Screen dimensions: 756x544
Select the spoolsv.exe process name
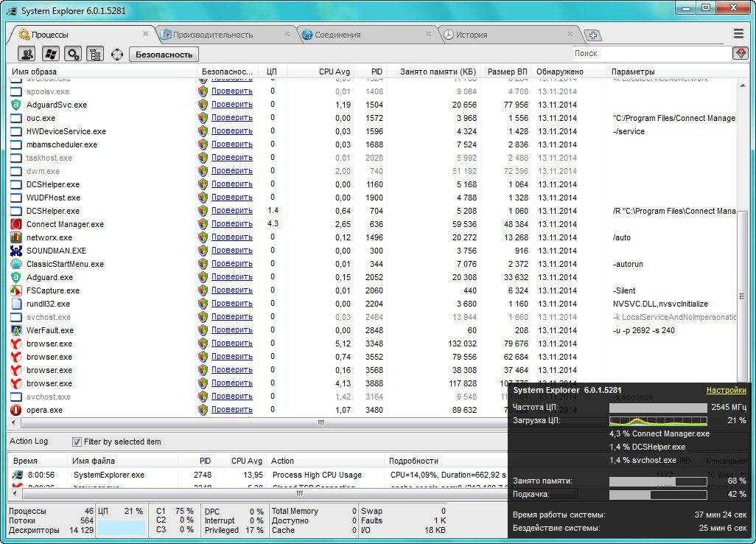48,91
